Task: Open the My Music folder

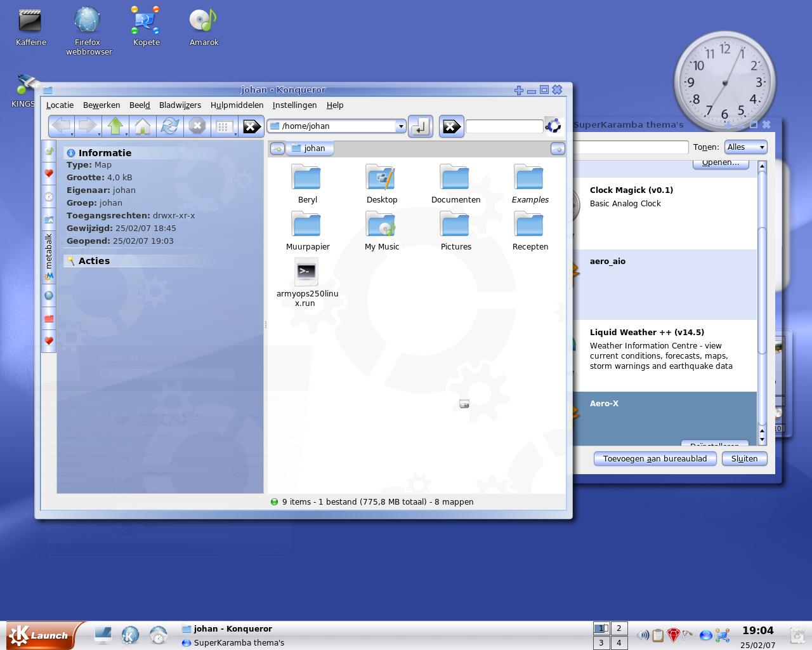Action: coord(381,230)
